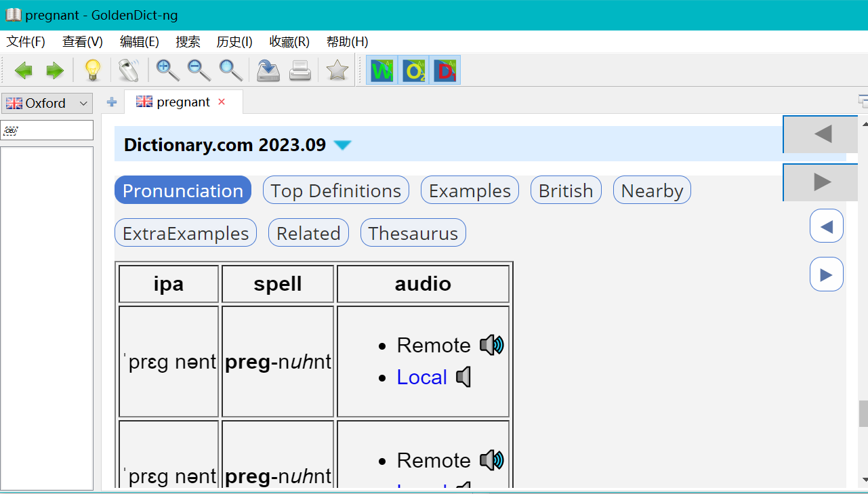Click first row IPA ˈprɛg nənt
Viewport: 868px width, 494px height.
(x=169, y=362)
